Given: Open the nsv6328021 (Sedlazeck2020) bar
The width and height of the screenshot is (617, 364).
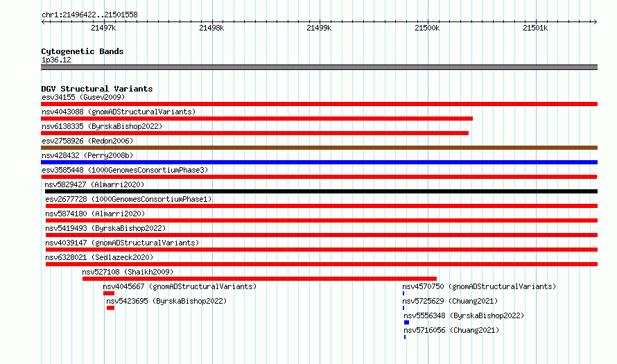Looking at the screenshot, I should click(322, 264).
